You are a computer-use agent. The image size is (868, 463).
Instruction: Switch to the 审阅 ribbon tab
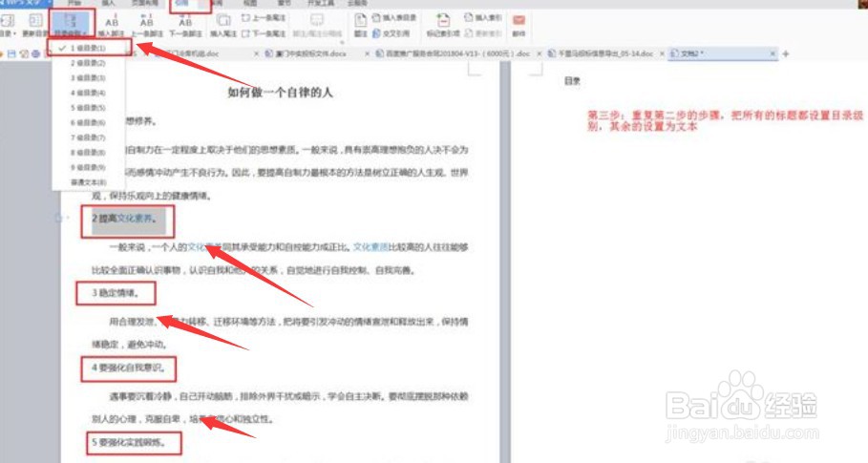(217, 3)
